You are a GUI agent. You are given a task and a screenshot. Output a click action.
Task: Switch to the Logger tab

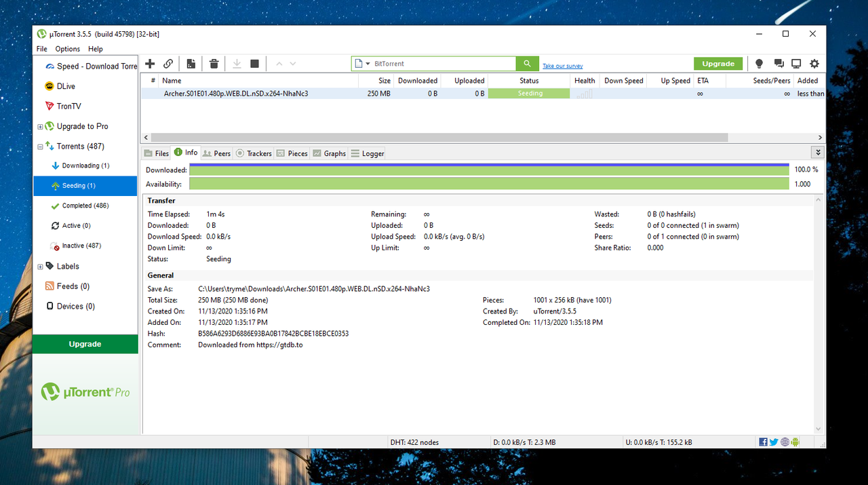click(x=368, y=153)
